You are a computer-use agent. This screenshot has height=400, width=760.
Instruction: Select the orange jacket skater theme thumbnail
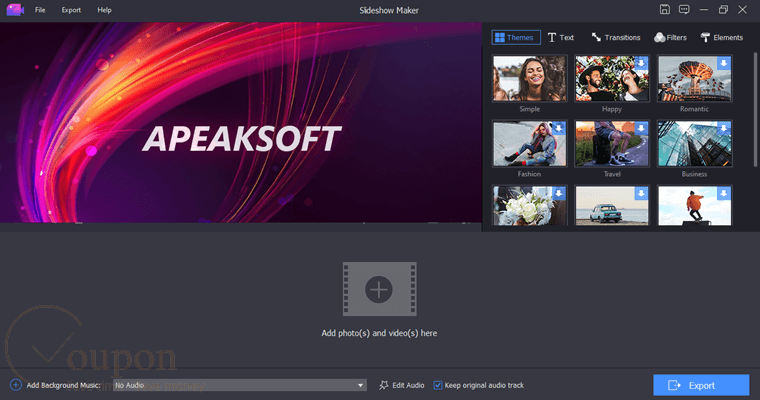tap(694, 206)
